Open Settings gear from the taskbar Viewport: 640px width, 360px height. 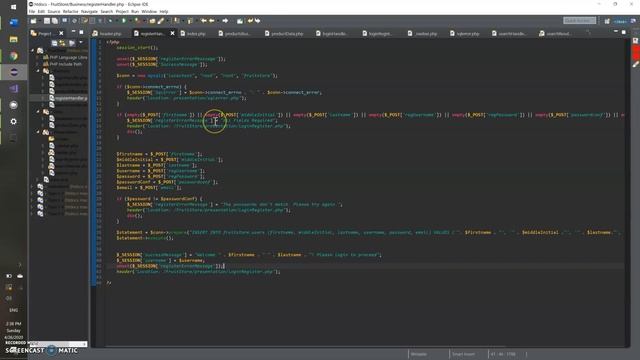click(x=13, y=121)
